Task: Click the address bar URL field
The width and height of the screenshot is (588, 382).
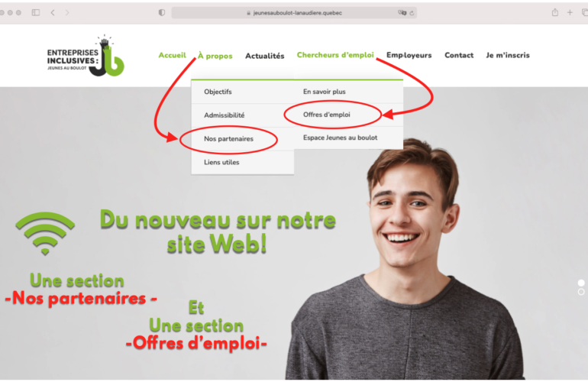Action: (x=294, y=13)
